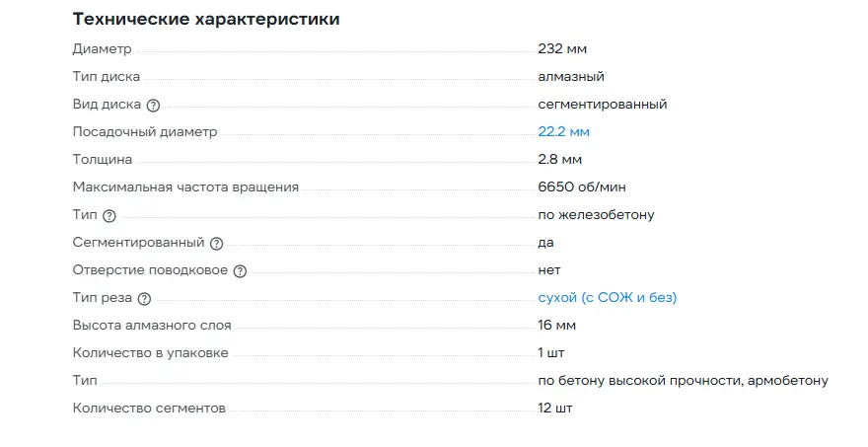Click the Диаметр label
868x447 pixels.
click(102, 48)
